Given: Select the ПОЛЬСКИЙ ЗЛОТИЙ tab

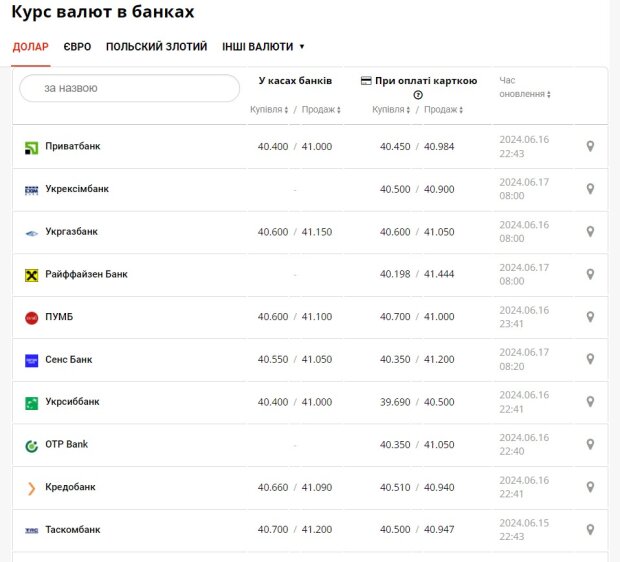Looking at the screenshot, I should [x=156, y=47].
